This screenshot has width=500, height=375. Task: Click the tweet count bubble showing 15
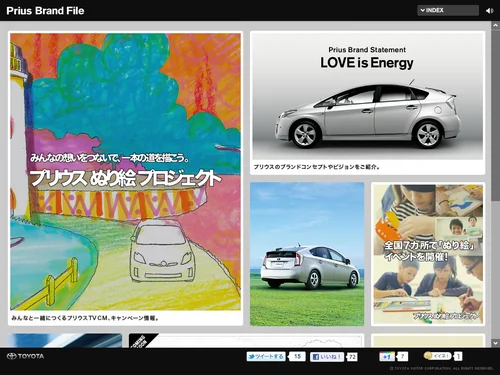(297, 357)
